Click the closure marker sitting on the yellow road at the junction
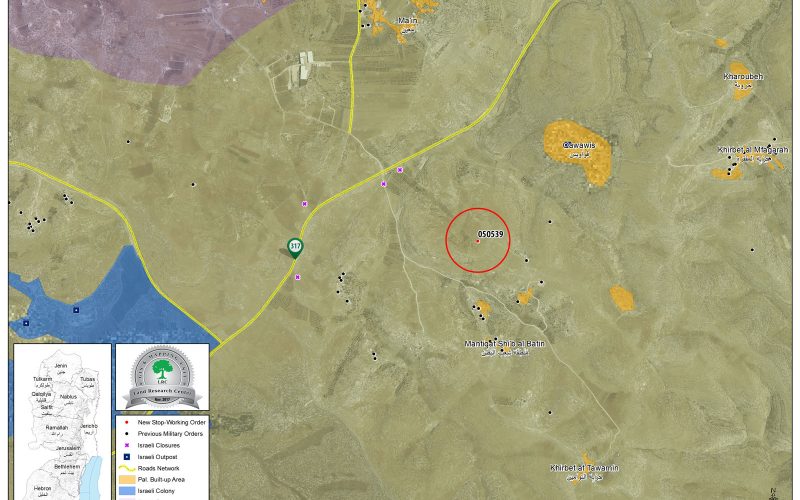This screenshot has height=500, width=800. tap(400, 169)
